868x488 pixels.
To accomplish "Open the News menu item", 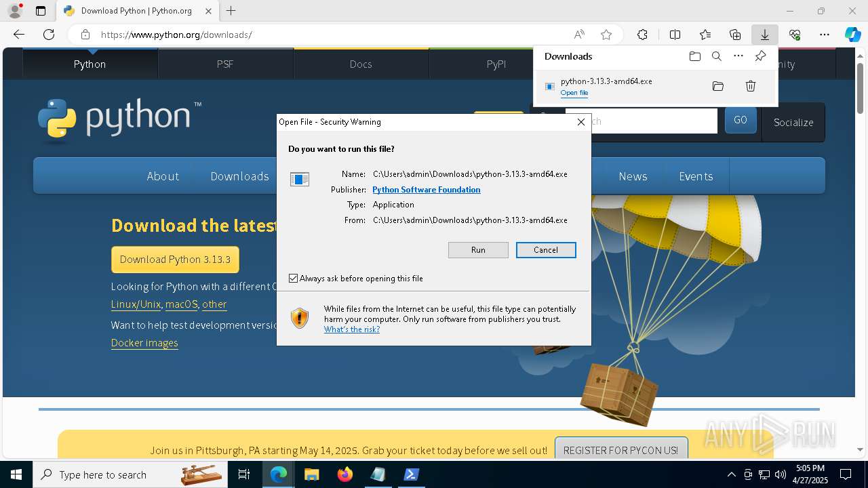I will tap(633, 176).
